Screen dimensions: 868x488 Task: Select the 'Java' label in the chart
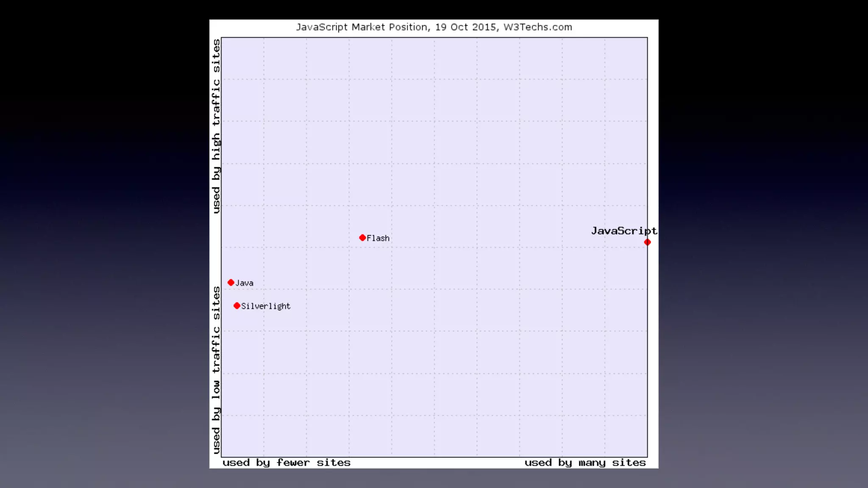coord(245,283)
